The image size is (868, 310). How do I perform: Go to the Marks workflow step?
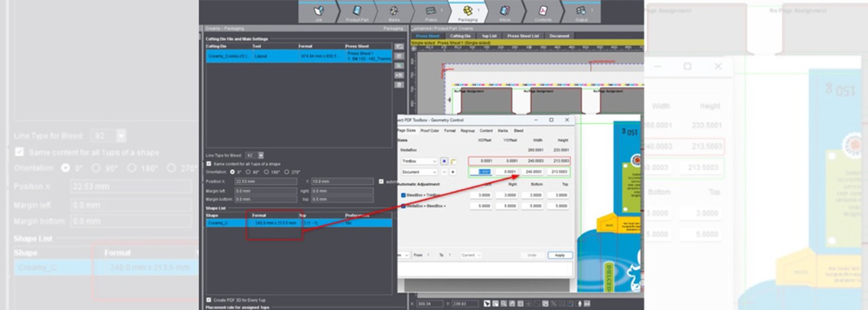pos(394,12)
